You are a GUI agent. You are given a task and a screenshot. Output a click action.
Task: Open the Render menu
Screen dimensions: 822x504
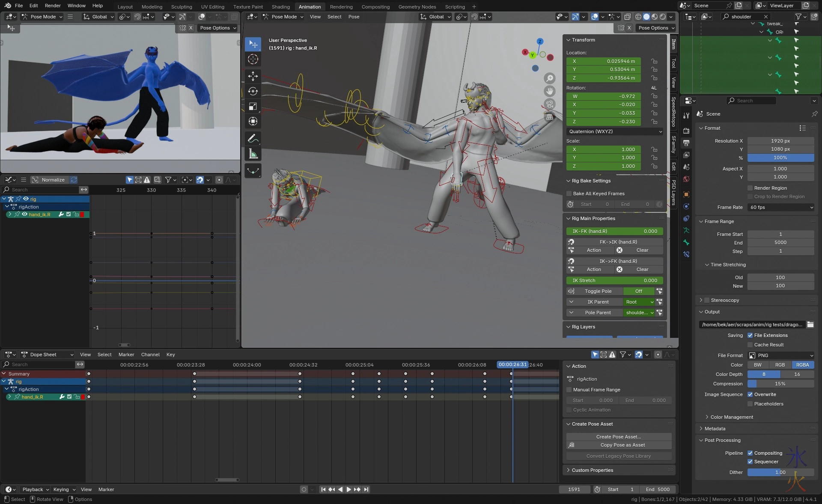click(53, 6)
